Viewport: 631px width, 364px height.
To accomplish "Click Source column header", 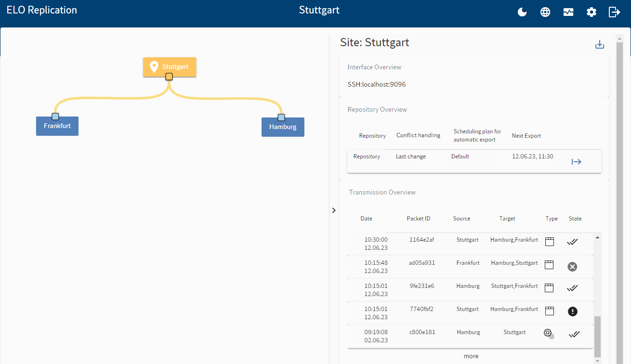I will point(461,219).
